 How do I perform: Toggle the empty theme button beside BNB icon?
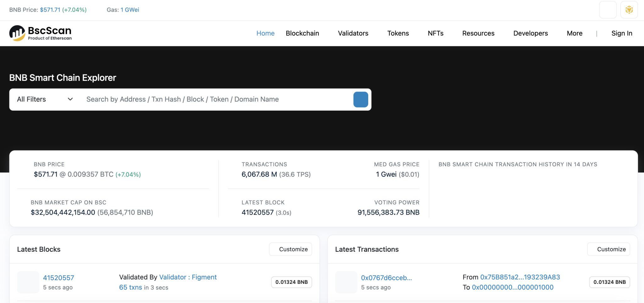coord(608,10)
